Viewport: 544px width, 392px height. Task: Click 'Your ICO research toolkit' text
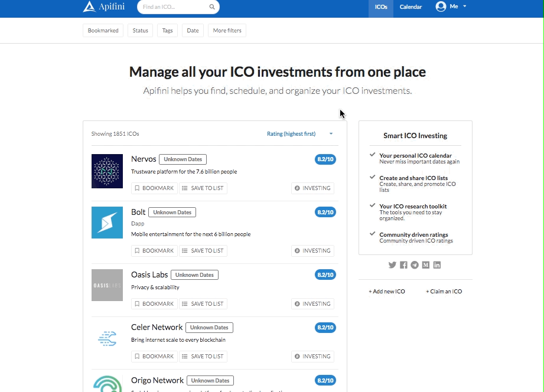click(413, 206)
